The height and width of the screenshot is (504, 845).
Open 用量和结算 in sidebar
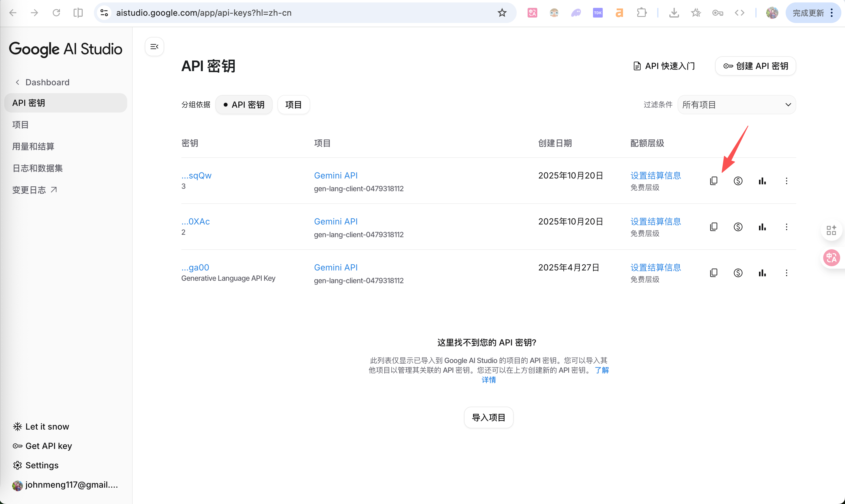pos(33,146)
